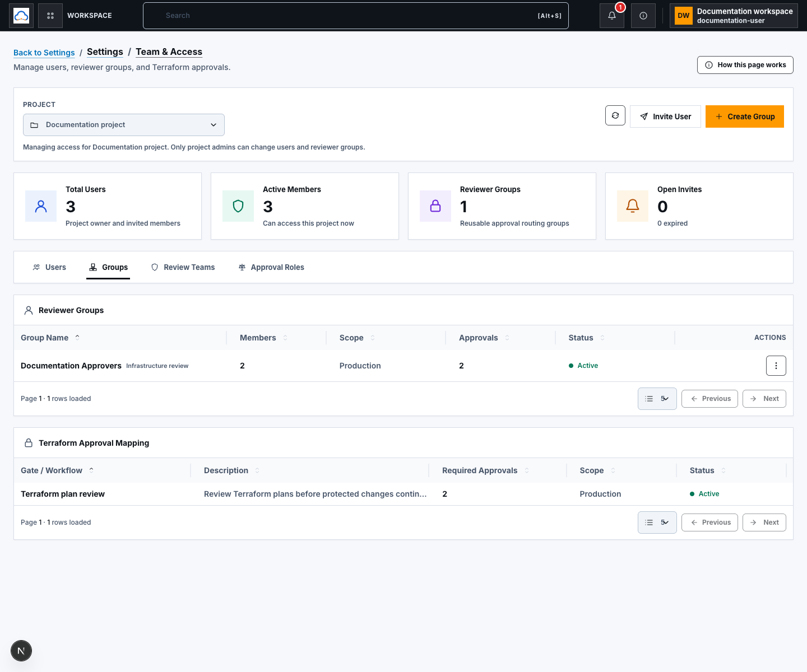Open the notifications bell icon
The width and height of the screenshot is (807, 672).
tap(612, 16)
